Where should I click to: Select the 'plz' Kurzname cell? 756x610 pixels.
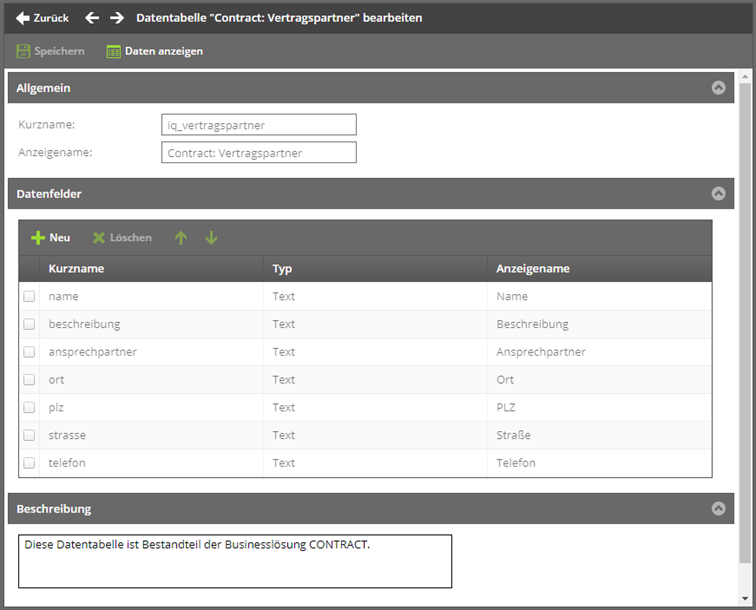click(151, 407)
